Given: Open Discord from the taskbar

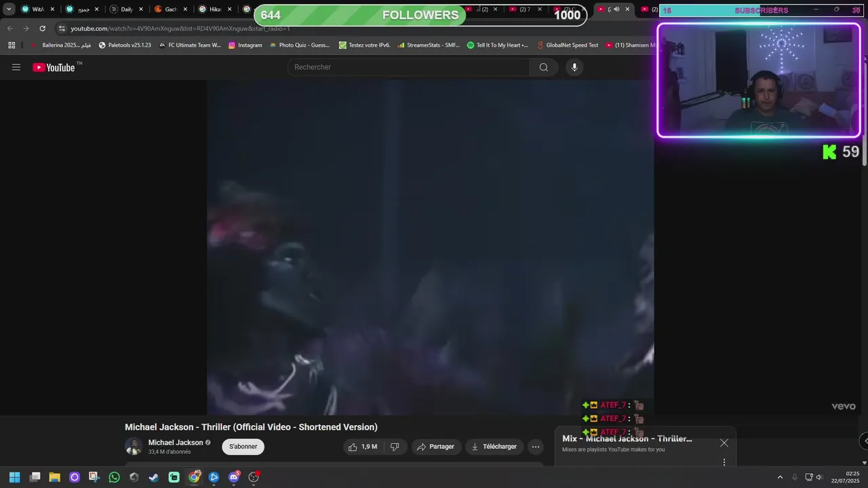Looking at the screenshot, I should (x=234, y=477).
